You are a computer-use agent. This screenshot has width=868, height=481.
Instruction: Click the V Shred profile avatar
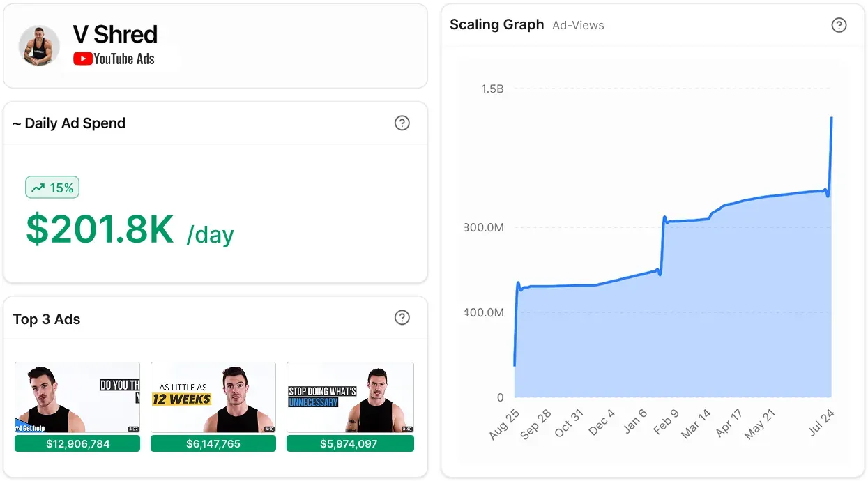(39, 46)
